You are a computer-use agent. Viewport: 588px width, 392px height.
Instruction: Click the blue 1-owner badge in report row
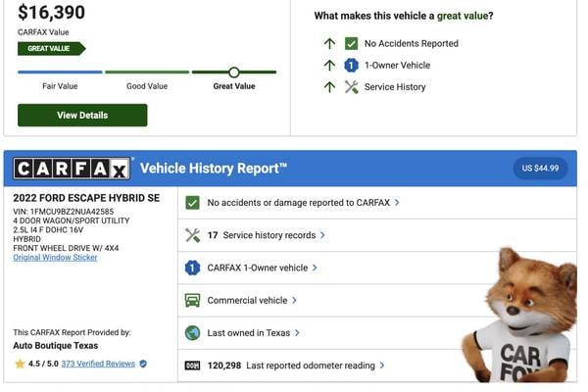tap(192, 268)
